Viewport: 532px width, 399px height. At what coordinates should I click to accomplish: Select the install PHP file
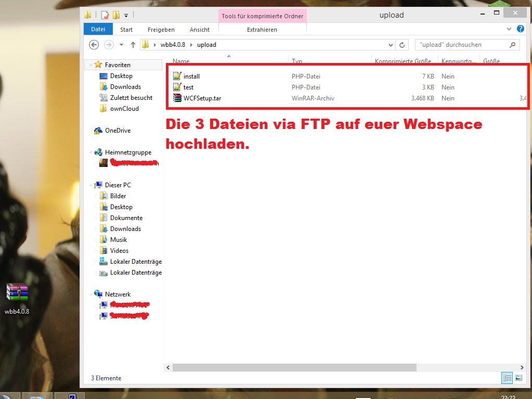point(191,76)
